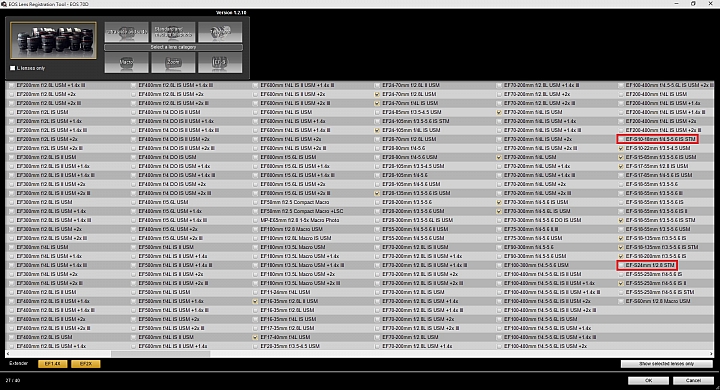
Task: Check EF24-70mm f/2.8L II USM
Action: (377, 85)
